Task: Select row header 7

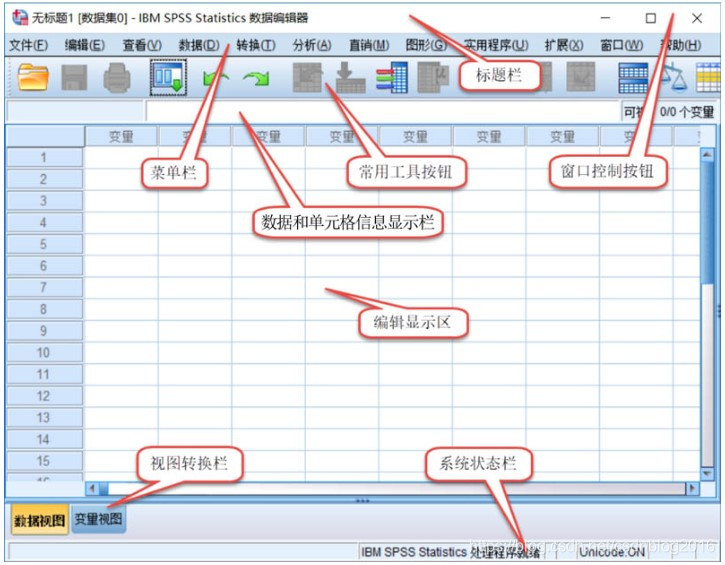Action: coord(44,288)
